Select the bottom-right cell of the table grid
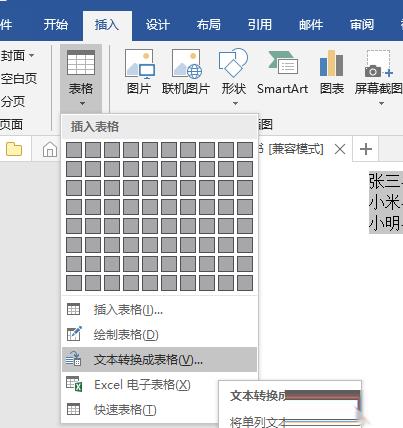The height and width of the screenshot is (428, 403). click(x=245, y=283)
